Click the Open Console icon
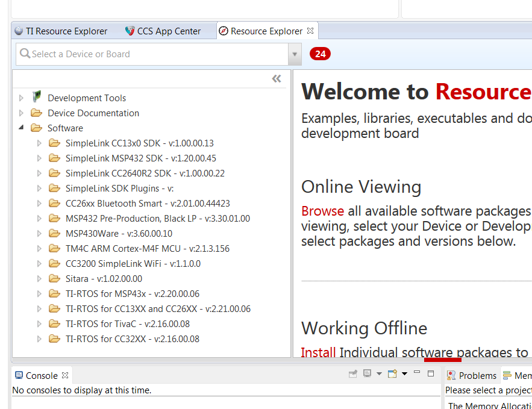Screen dimensions: 532x409 point(393,373)
